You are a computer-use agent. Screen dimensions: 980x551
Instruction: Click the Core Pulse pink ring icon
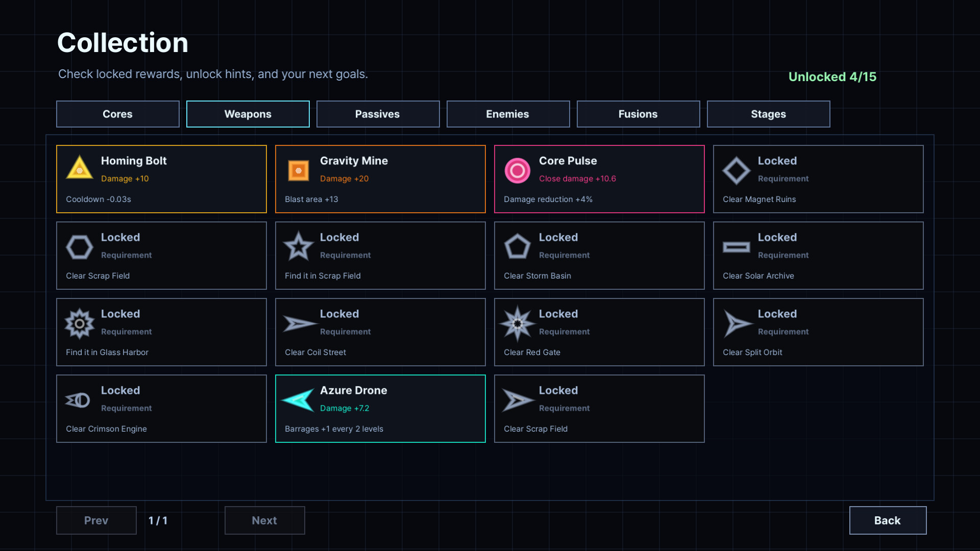(x=518, y=170)
